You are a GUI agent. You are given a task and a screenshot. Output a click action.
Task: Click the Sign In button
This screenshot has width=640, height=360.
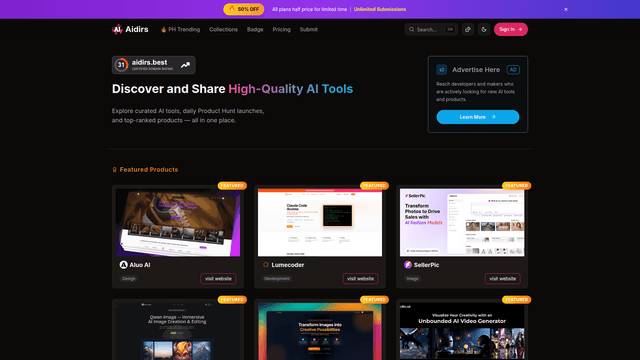click(x=511, y=29)
